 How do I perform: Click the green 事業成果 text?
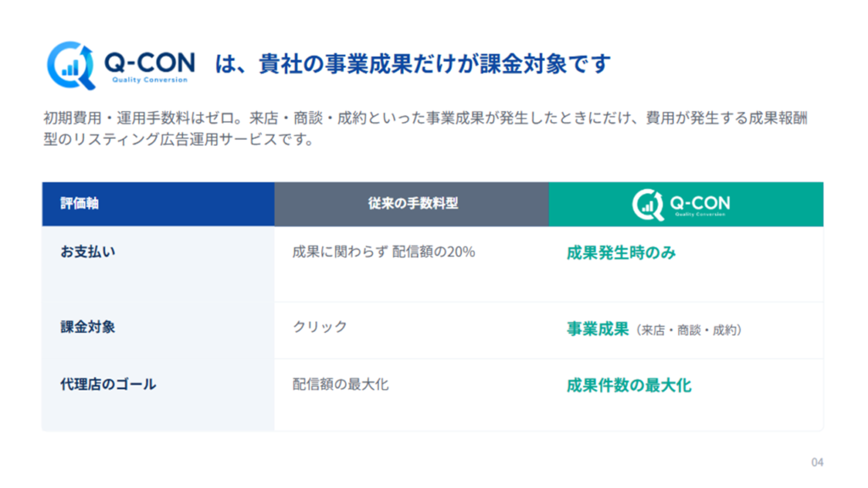598,330
